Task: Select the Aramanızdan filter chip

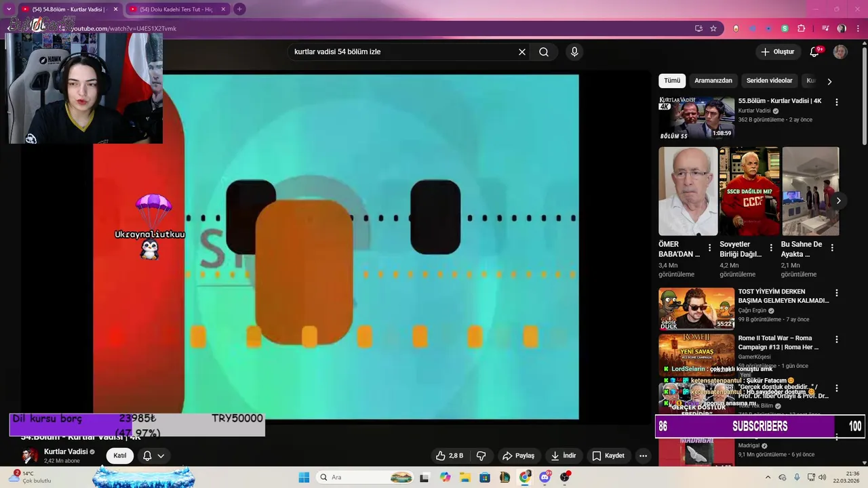Action: point(713,81)
